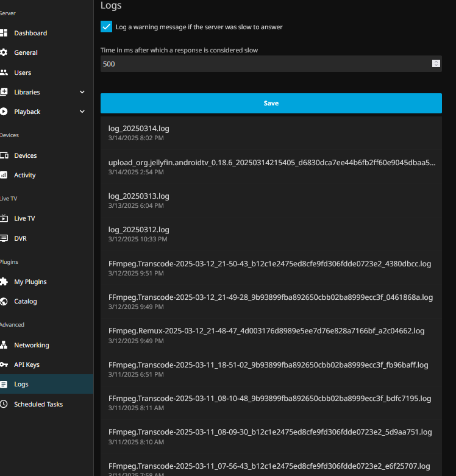Click the My Plugins puzzle icon

pos(4,282)
